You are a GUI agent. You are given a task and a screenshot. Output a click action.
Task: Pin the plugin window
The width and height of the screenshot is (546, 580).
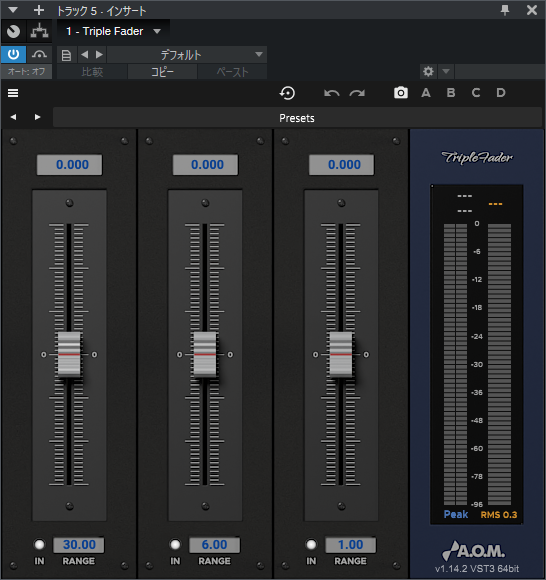(505, 10)
